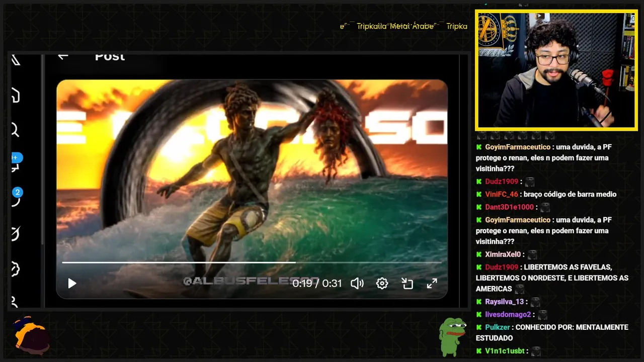Click the 'LIBERTEMOS AS FAVELAS' chat message
Screen dimensions: 644x362
(552, 278)
